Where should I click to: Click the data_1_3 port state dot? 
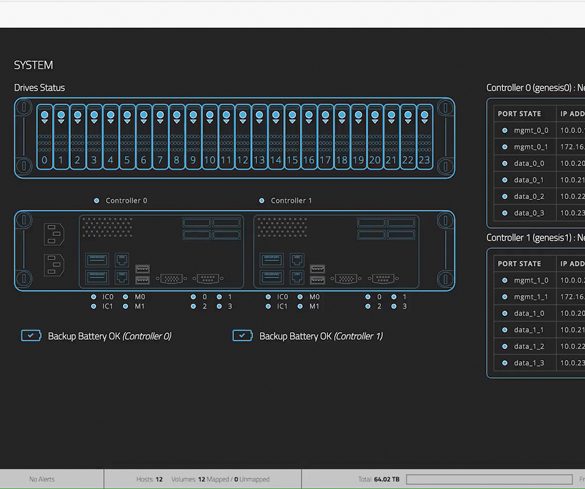[x=505, y=363]
